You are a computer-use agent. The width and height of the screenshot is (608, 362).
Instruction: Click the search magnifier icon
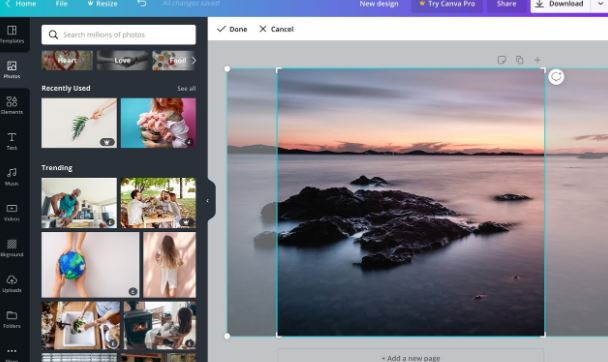tap(53, 35)
